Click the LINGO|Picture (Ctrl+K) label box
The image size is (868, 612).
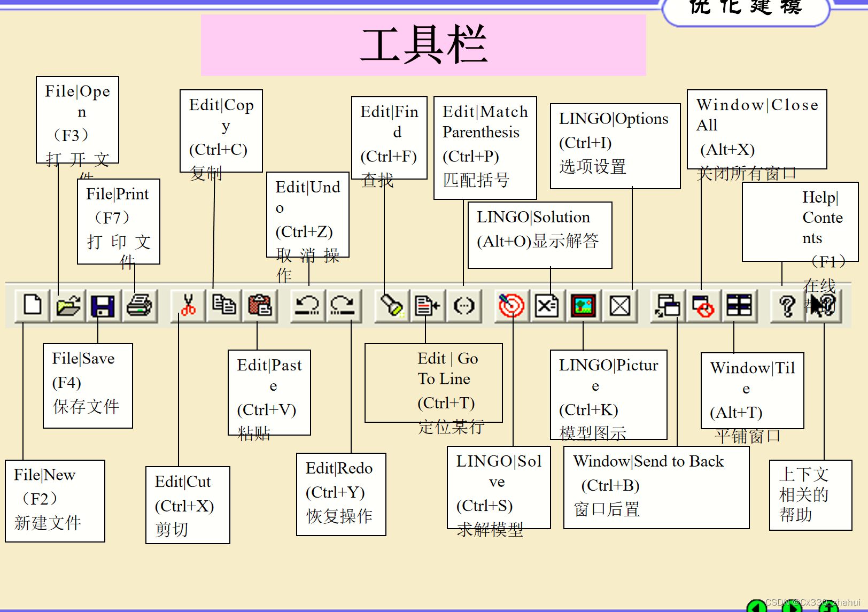609,394
